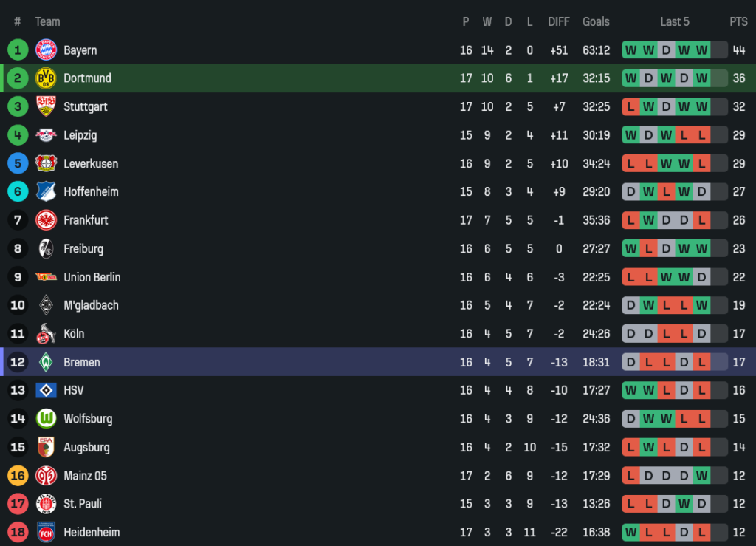The width and height of the screenshot is (756, 546).
Task: Click Mainz 05's green W form badge
Action: [701, 476]
